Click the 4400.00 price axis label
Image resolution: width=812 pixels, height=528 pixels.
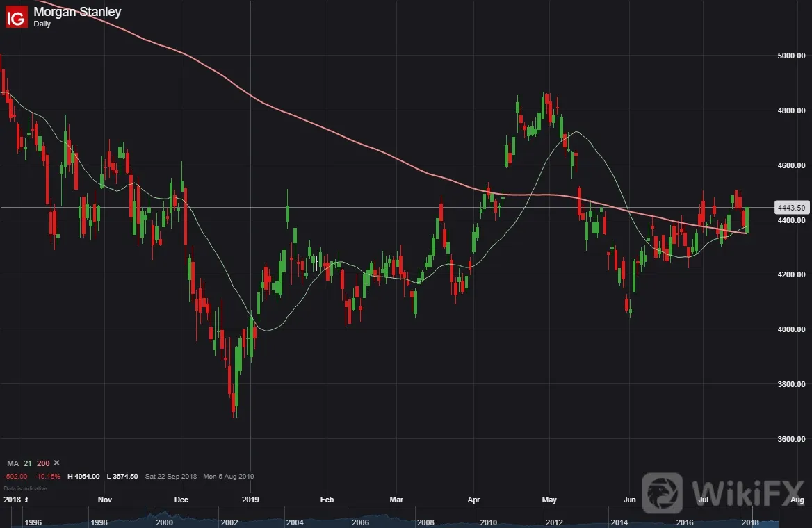pos(791,220)
